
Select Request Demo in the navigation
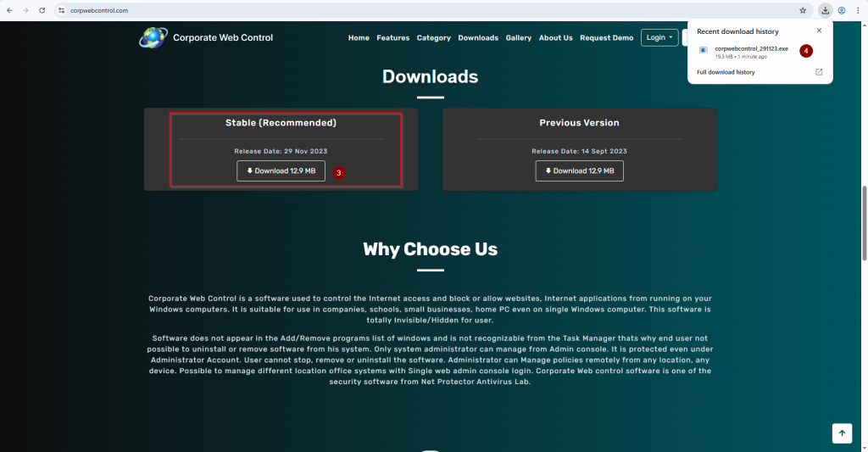click(x=606, y=37)
